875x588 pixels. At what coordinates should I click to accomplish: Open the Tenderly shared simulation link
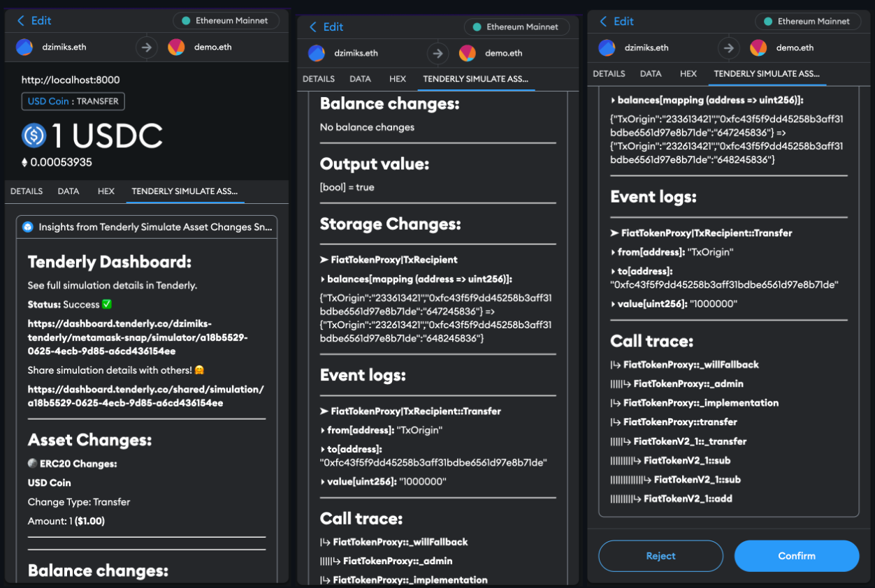point(145,396)
